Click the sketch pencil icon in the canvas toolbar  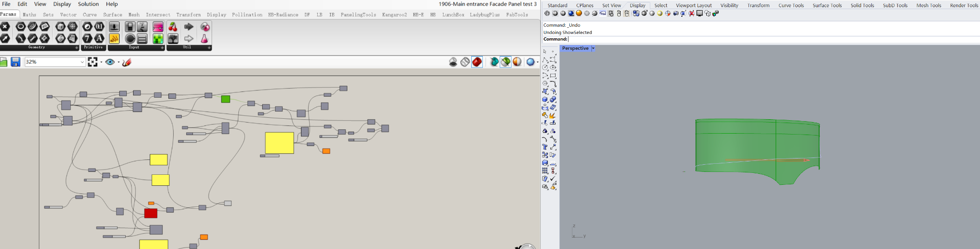pos(127,62)
